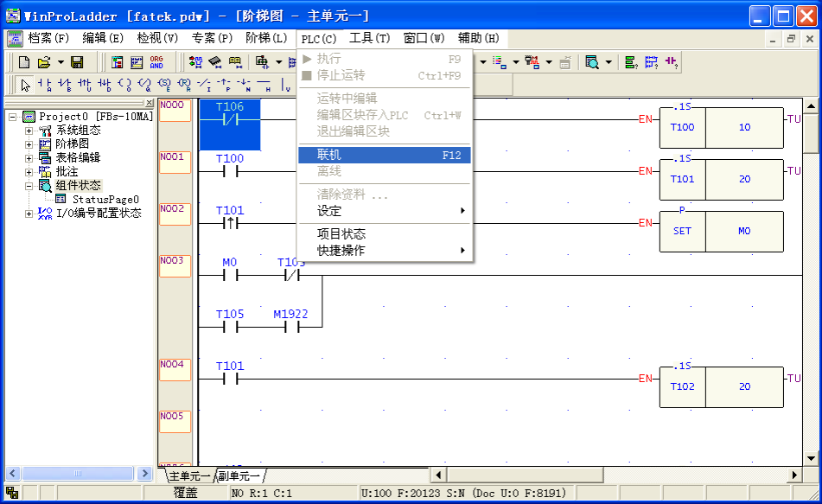This screenshot has height=504, width=822.
Task: Select the normally open contact A tool
Action: (x=45, y=85)
